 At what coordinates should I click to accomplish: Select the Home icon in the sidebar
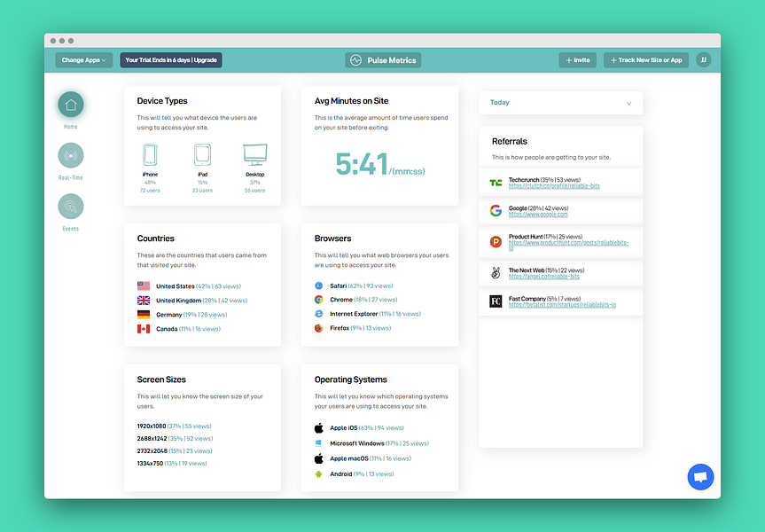[70, 105]
